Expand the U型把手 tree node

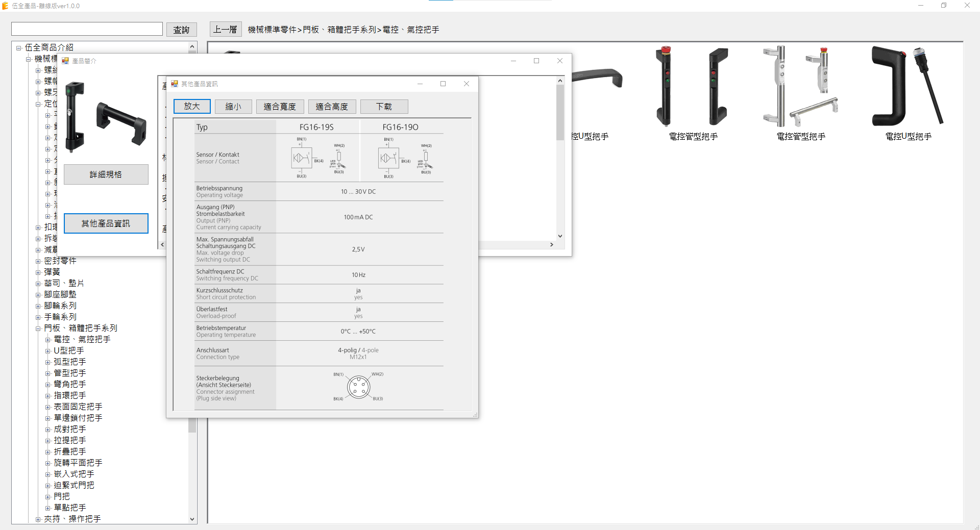[48, 351]
